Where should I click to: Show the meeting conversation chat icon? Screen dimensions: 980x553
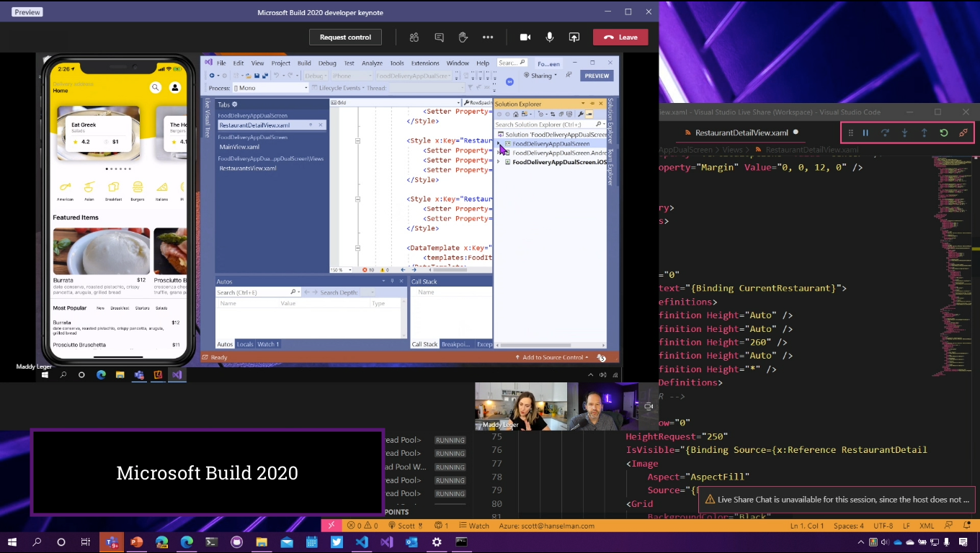coord(439,37)
